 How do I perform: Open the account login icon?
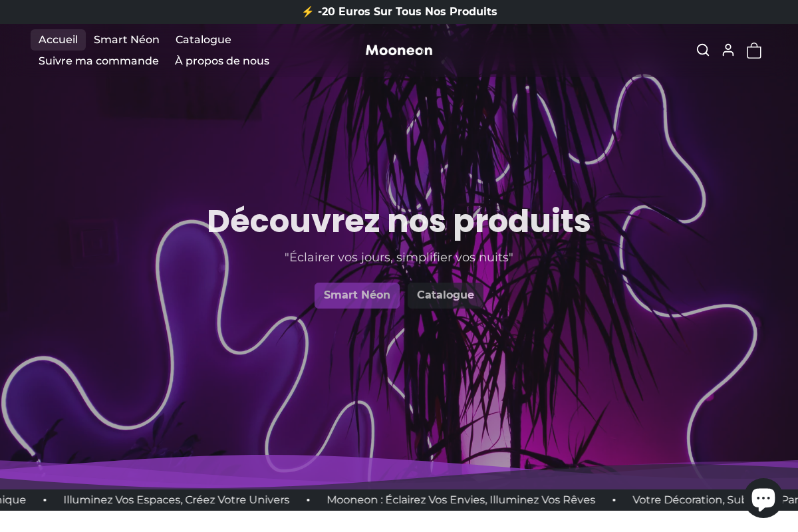pos(728,50)
